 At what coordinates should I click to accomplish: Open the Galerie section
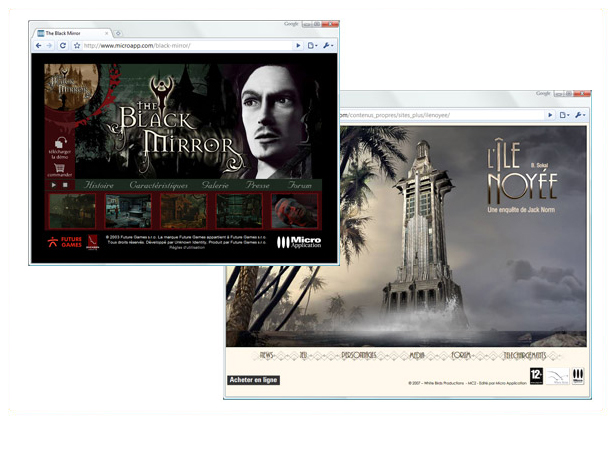click(x=215, y=185)
